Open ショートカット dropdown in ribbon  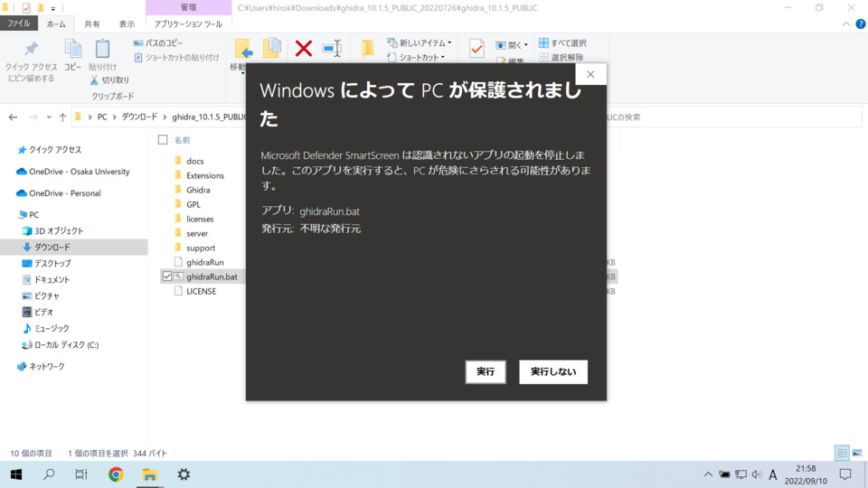(416, 58)
